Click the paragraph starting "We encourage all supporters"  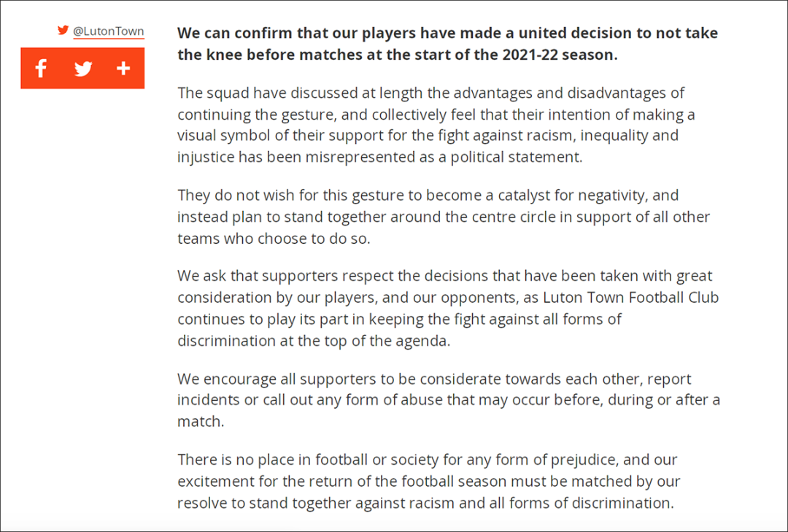(x=448, y=400)
